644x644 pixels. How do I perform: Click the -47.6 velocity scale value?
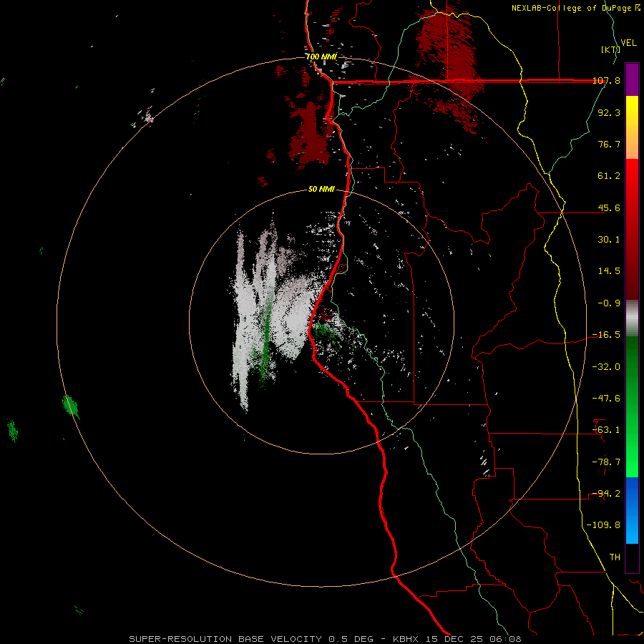tap(606, 399)
